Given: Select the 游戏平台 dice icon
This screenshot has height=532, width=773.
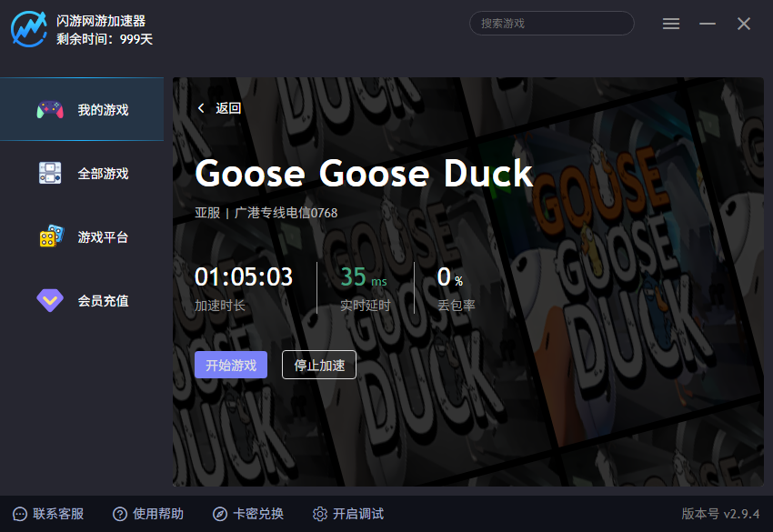Looking at the screenshot, I should click(50, 236).
